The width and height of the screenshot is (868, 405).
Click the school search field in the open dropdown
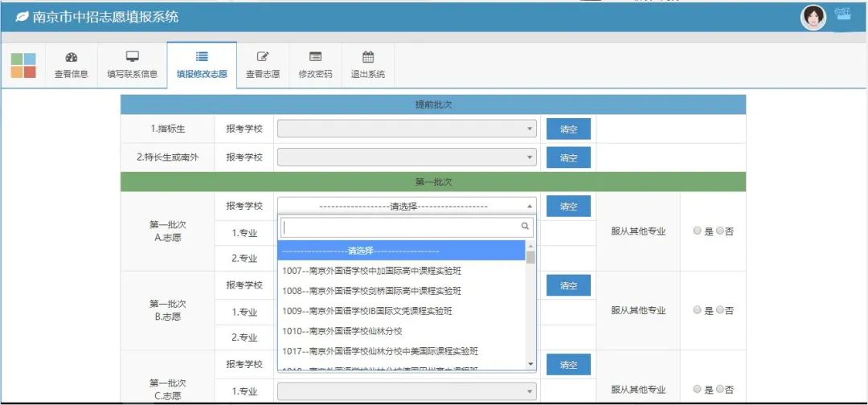[407, 227]
